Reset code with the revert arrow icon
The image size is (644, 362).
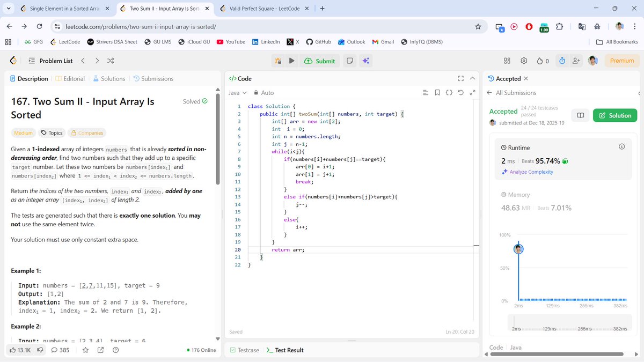click(x=460, y=92)
